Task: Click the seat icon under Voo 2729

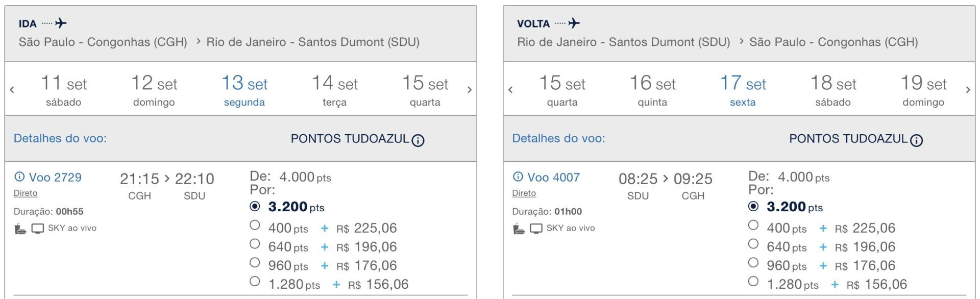Action: (20, 229)
